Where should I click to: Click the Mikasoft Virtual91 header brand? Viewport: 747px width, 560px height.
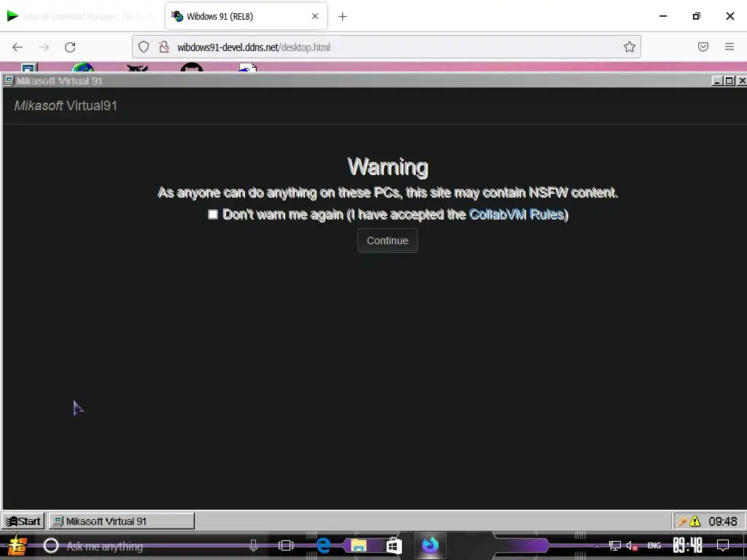point(66,105)
